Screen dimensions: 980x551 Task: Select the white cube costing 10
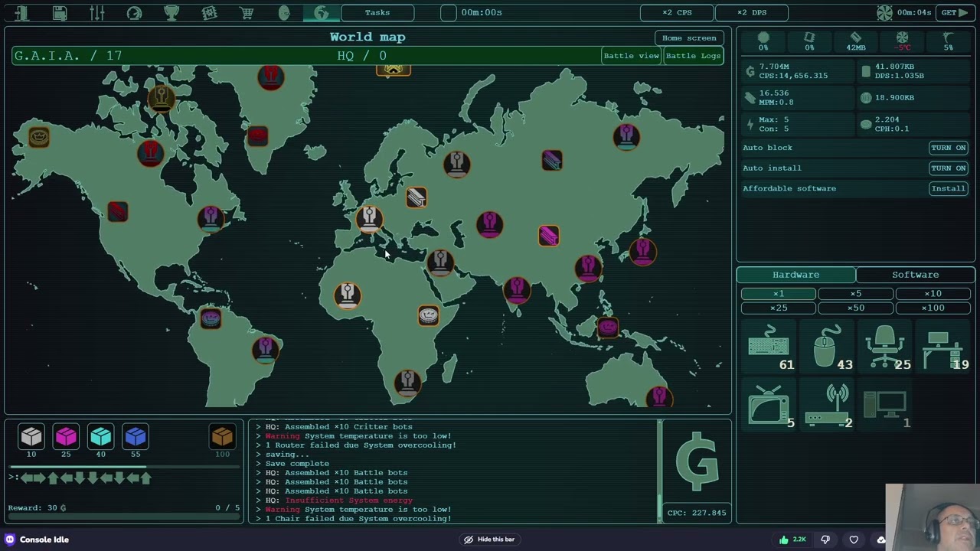(31, 436)
